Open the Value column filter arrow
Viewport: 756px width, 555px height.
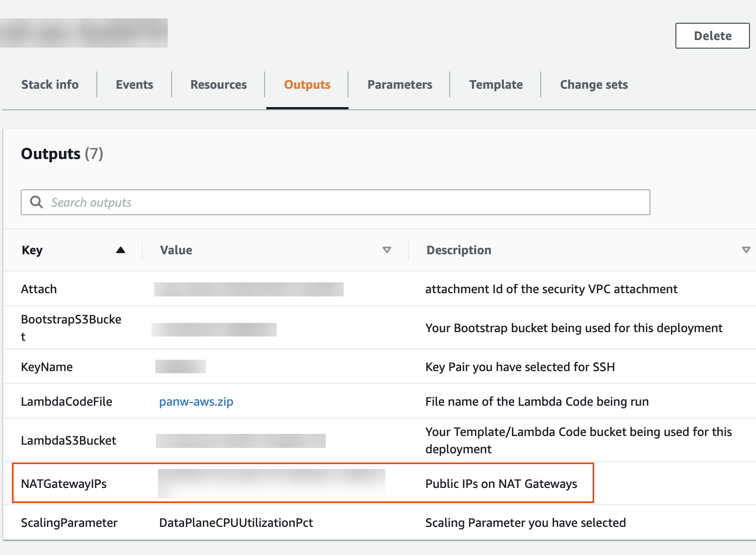tap(386, 250)
